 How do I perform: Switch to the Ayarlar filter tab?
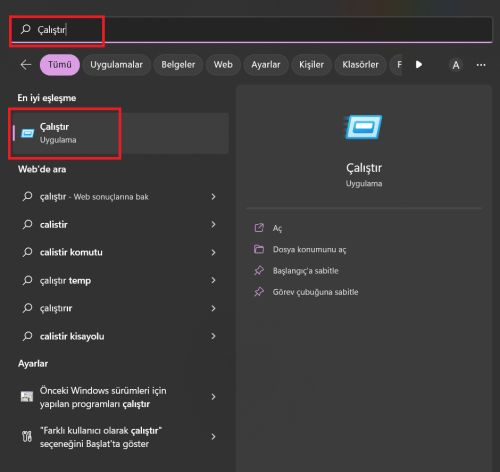coord(266,65)
